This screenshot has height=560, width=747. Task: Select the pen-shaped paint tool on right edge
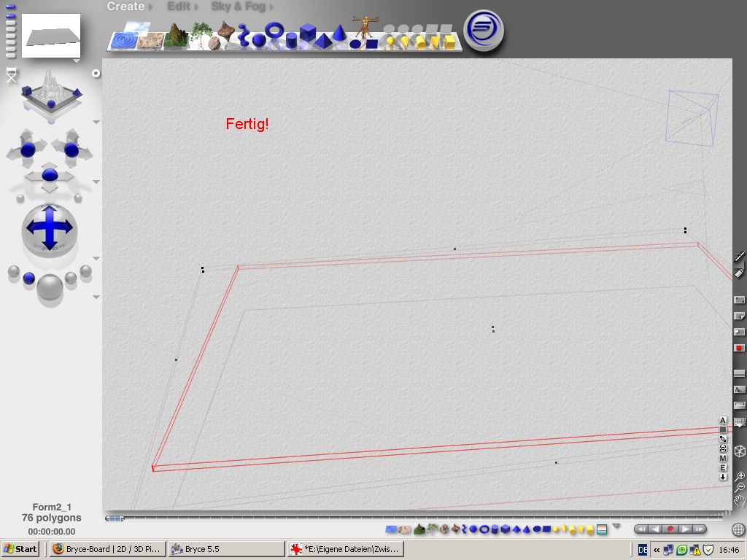tap(739, 257)
